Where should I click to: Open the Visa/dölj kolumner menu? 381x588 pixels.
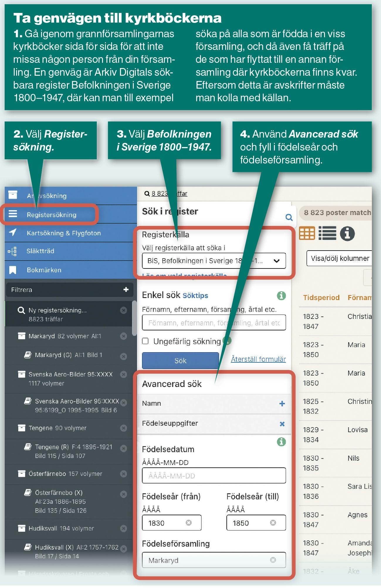click(339, 258)
